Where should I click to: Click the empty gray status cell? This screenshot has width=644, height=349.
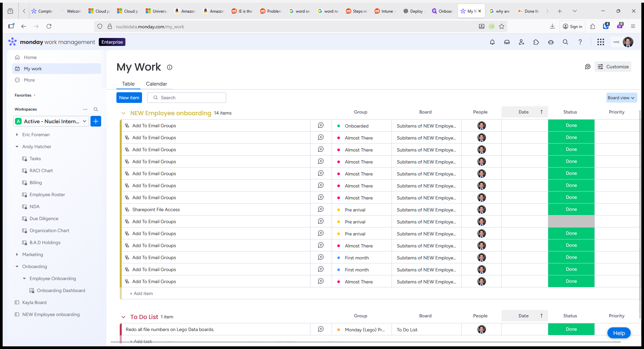(571, 221)
